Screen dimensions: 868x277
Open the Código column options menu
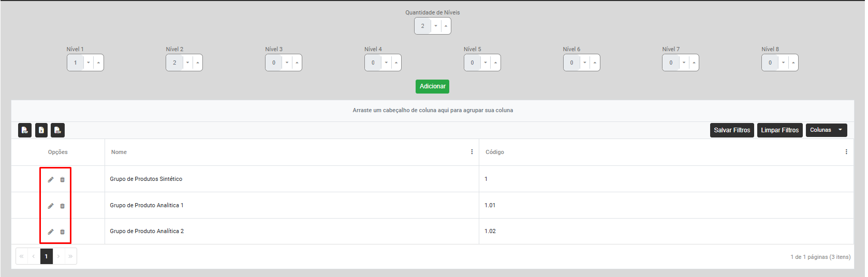click(x=846, y=152)
